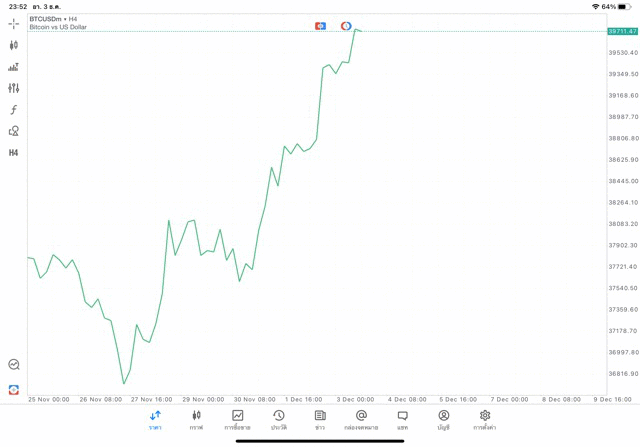Change the H4 timeframe in sidebar
640x447 pixels.
tap(13, 153)
